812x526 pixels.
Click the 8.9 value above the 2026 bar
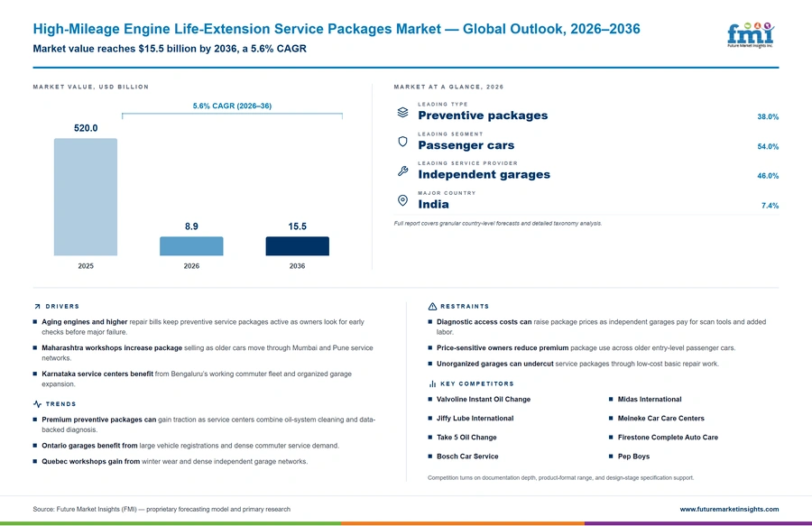(x=191, y=226)
